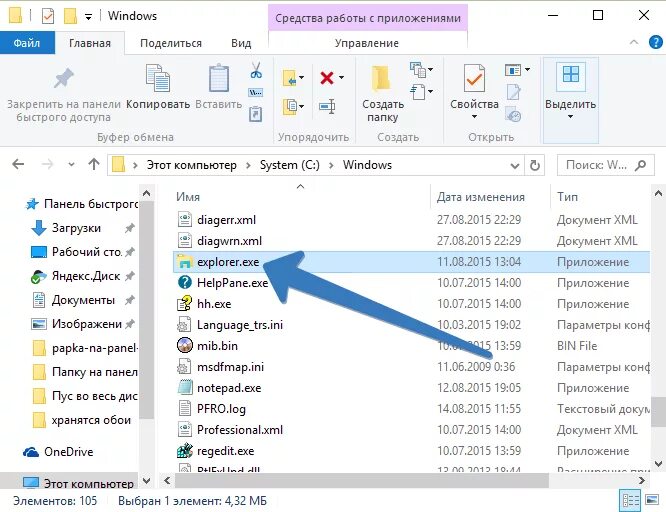This screenshot has height=512, width=666.
Task: Select Документы in navigation pane
Action: click(83, 300)
